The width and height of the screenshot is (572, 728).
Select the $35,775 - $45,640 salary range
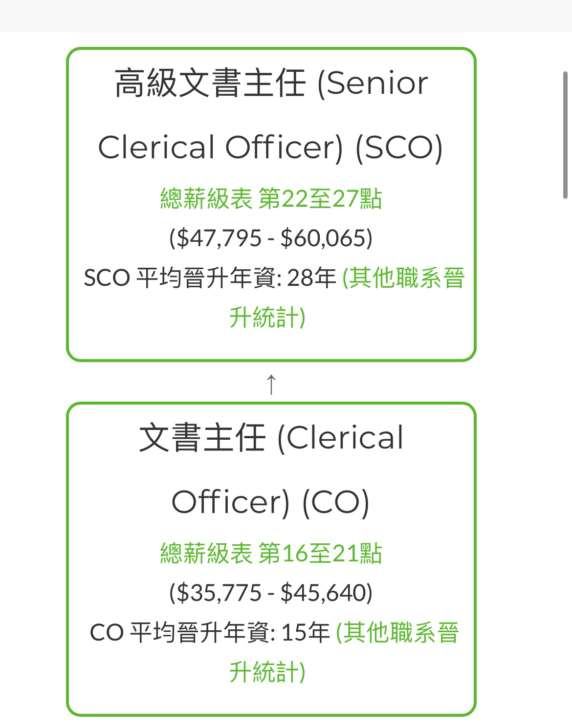point(271,593)
